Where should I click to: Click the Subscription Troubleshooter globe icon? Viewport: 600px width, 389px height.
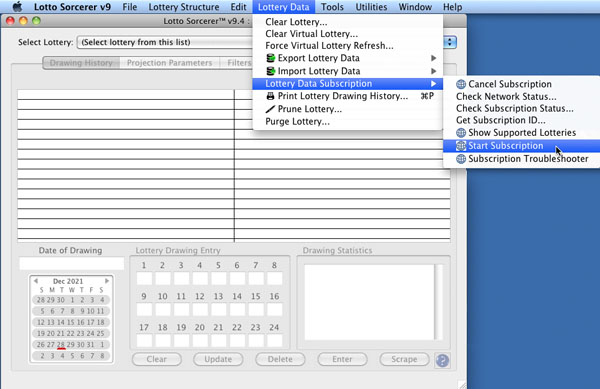pyautogui.click(x=461, y=159)
